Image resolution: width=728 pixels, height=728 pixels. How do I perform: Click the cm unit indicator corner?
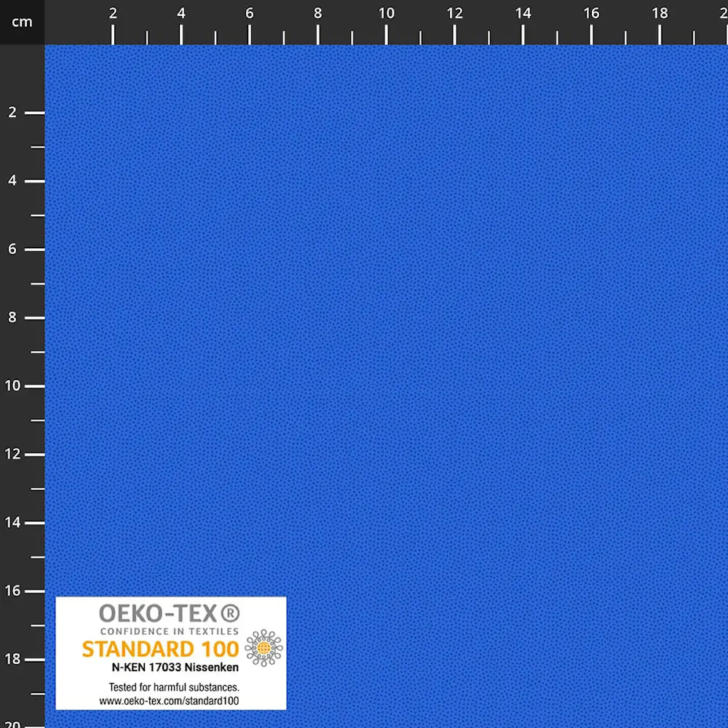coord(22,22)
